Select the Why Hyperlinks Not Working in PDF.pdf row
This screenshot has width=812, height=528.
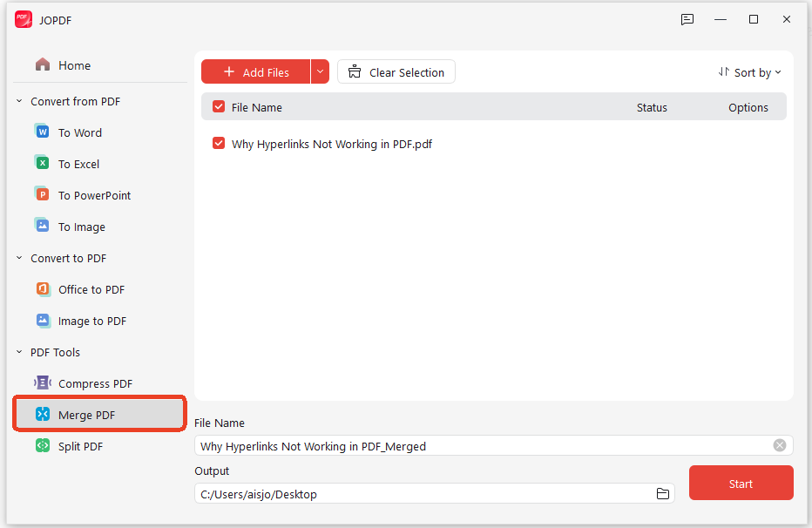(x=493, y=144)
